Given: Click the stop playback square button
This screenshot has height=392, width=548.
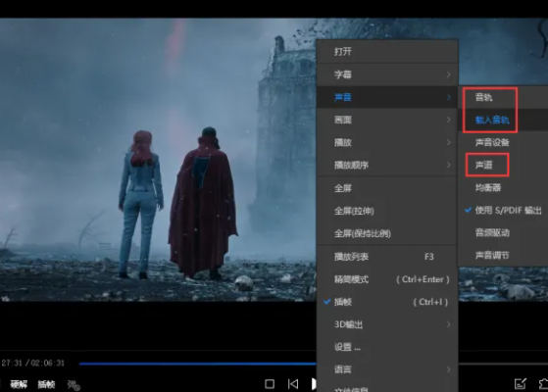Looking at the screenshot, I should click(270, 384).
